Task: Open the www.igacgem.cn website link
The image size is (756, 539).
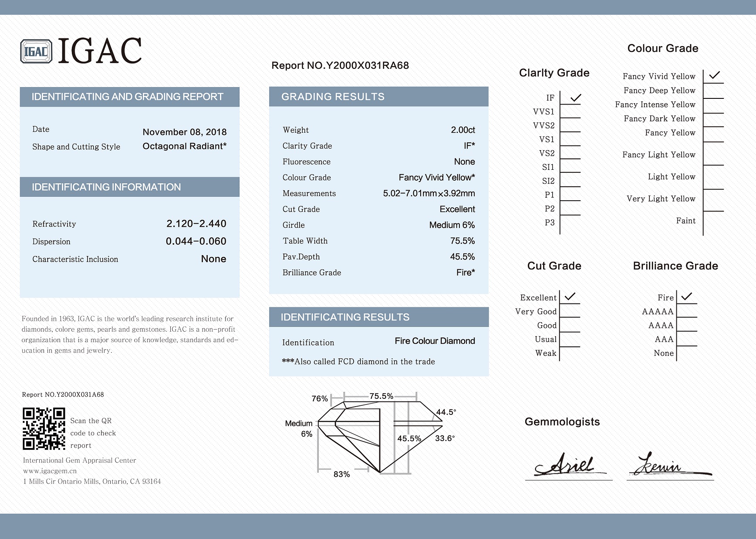Action: coord(50,471)
